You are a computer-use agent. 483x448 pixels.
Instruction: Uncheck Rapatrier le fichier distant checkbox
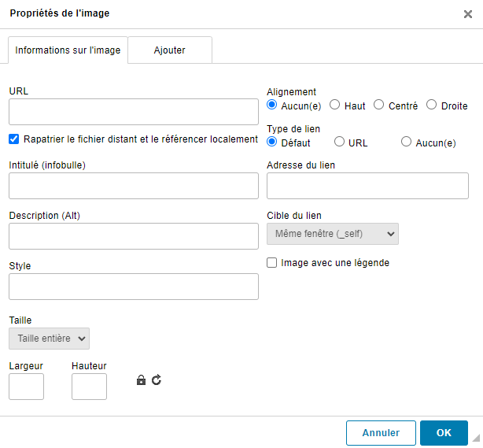coord(14,139)
